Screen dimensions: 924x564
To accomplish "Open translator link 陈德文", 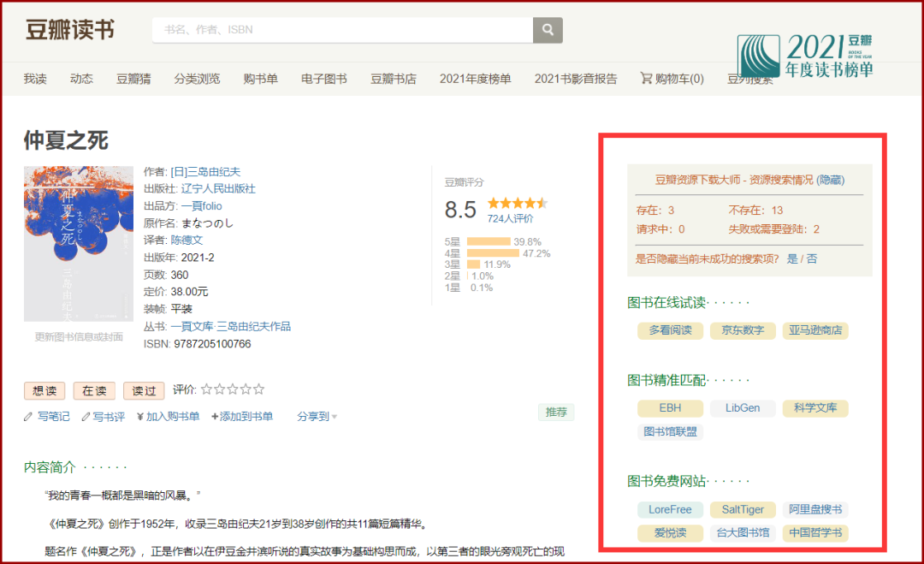I will coord(187,240).
